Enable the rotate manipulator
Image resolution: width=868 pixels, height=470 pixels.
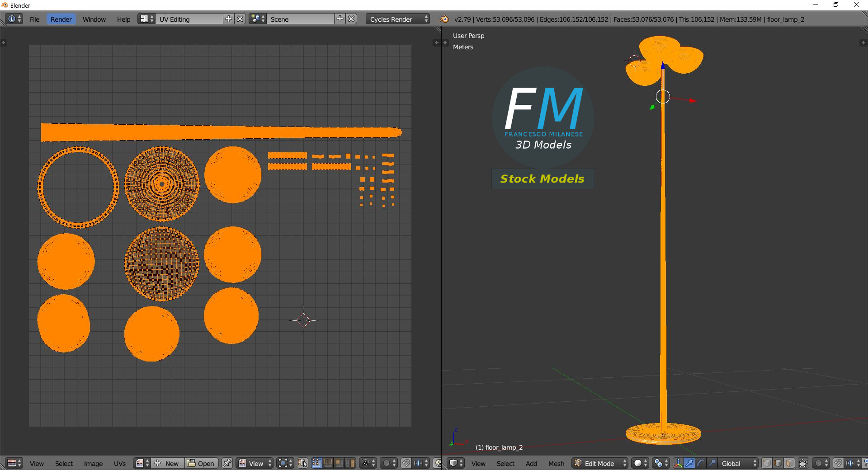[701, 463]
